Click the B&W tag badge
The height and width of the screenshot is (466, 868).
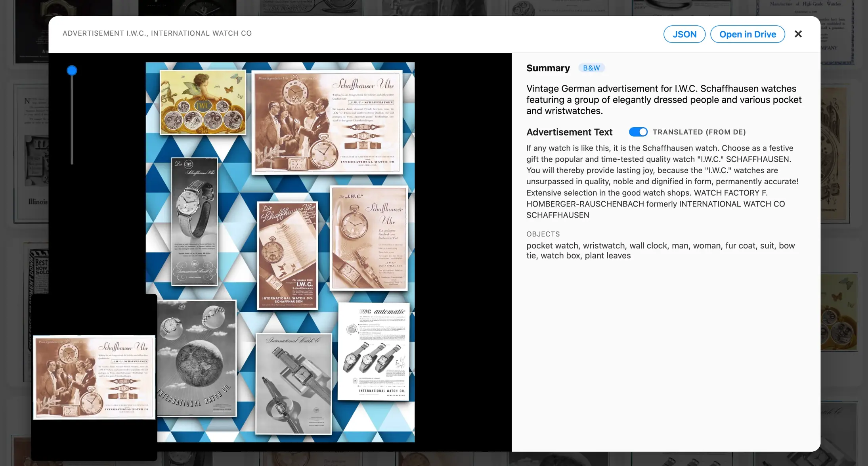(x=591, y=68)
